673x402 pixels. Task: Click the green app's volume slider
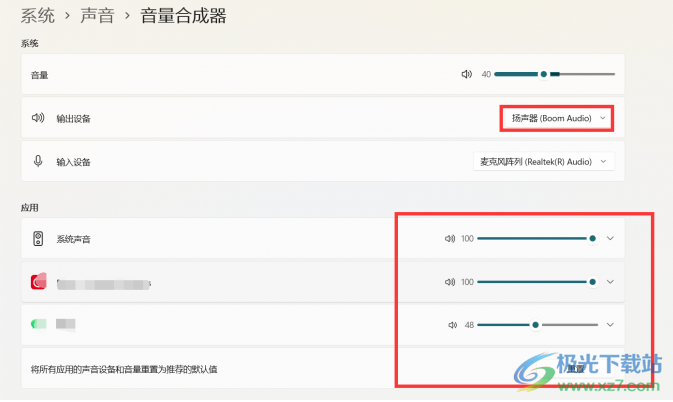tap(537, 325)
